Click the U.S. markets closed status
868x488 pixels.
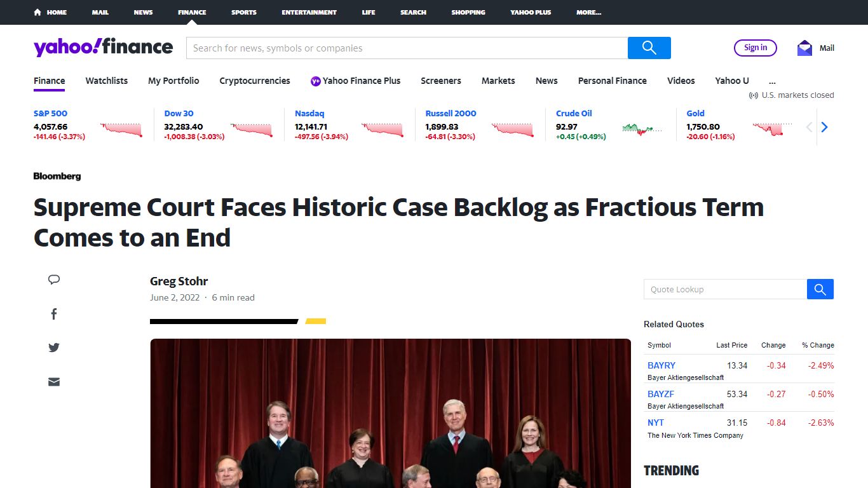pyautogui.click(x=791, y=95)
